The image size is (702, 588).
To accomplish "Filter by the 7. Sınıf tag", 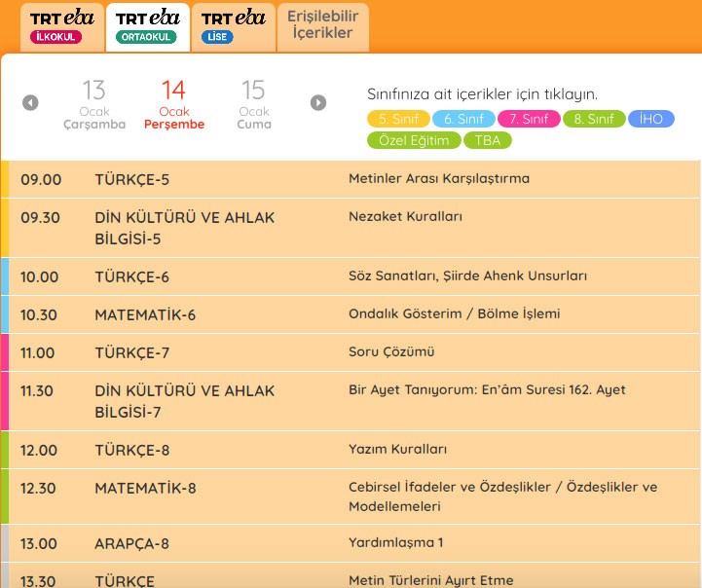I will [x=529, y=120].
